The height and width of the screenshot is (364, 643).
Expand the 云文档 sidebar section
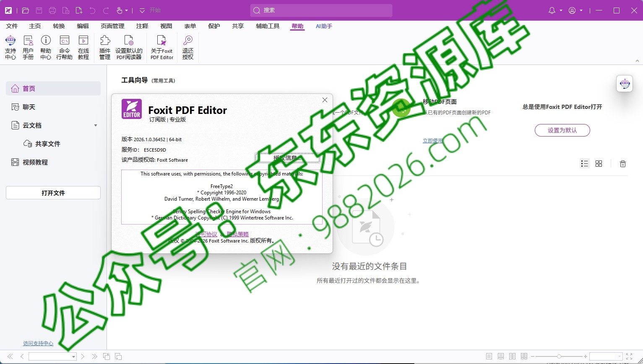96,125
